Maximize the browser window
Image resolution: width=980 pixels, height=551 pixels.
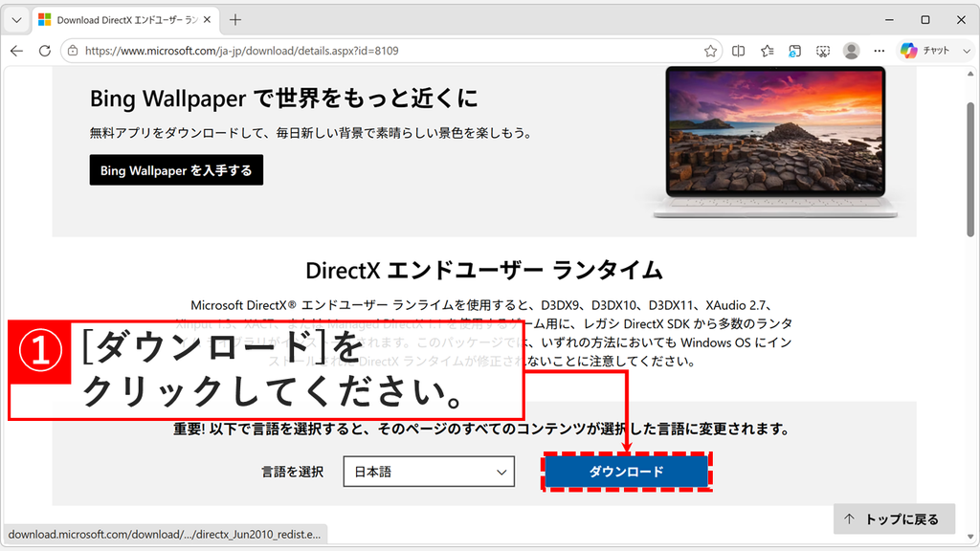coord(925,20)
